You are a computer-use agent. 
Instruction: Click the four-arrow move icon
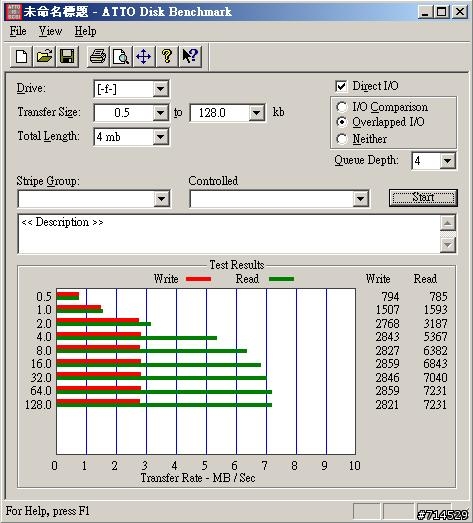(144, 56)
